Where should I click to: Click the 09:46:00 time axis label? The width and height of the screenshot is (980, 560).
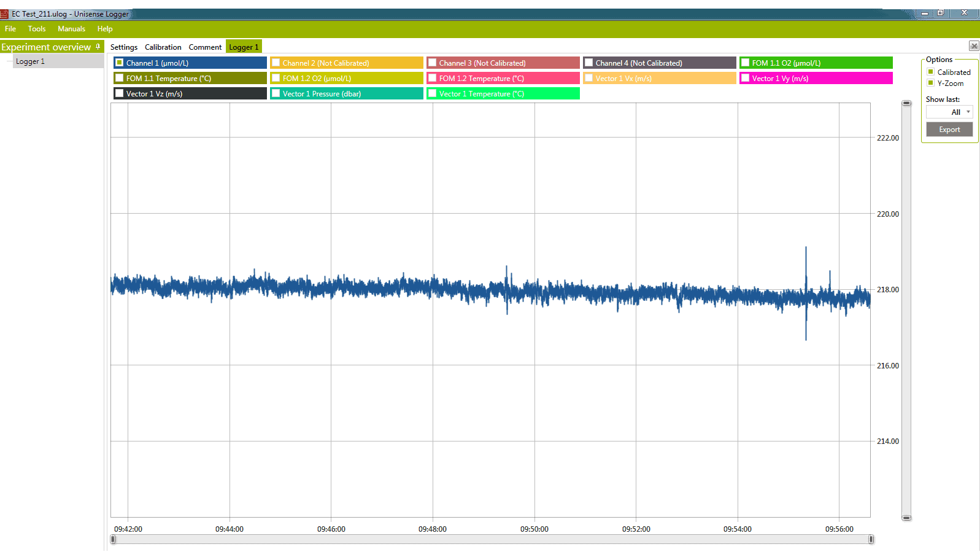pos(331,529)
